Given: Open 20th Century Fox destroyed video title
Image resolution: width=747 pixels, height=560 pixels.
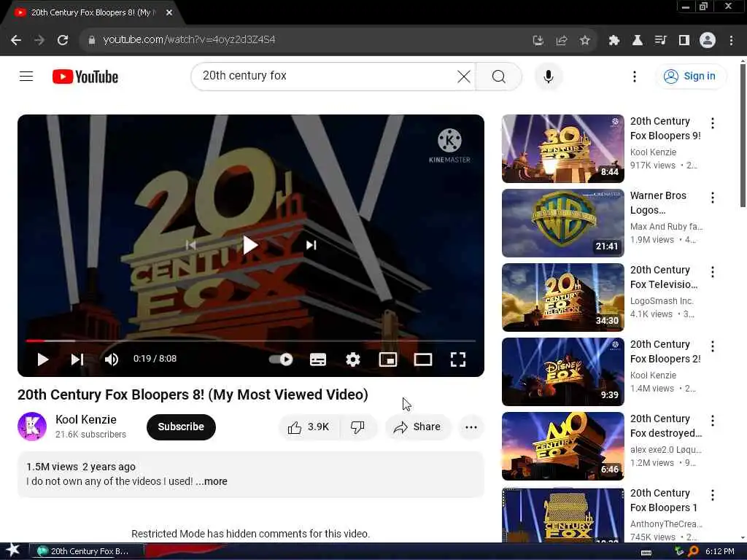Looking at the screenshot, I should (665, 426).
